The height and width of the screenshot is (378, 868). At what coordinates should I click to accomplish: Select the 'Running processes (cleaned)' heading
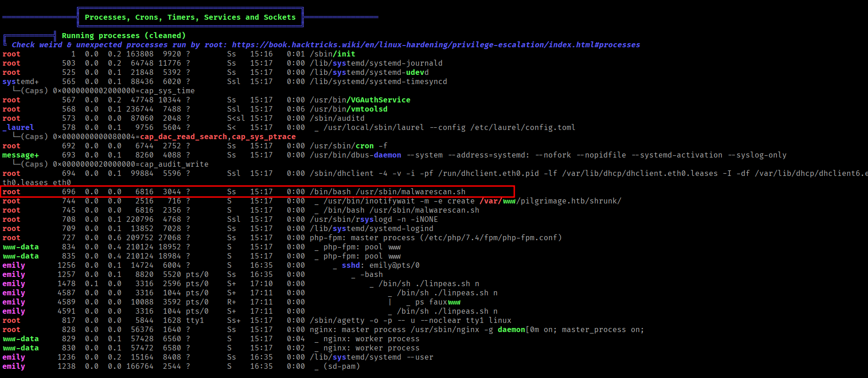[x=124, y=35]
